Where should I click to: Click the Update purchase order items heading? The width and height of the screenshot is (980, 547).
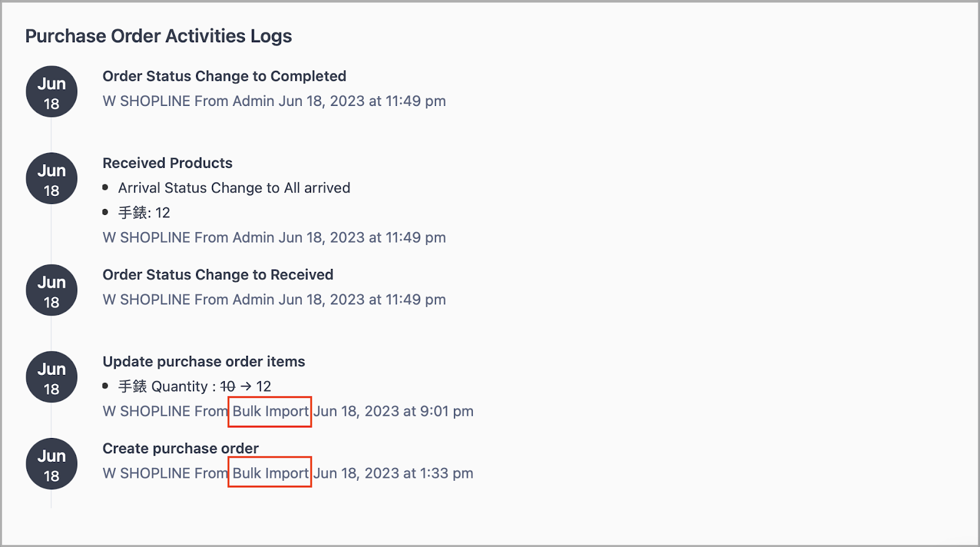point(203,361)
